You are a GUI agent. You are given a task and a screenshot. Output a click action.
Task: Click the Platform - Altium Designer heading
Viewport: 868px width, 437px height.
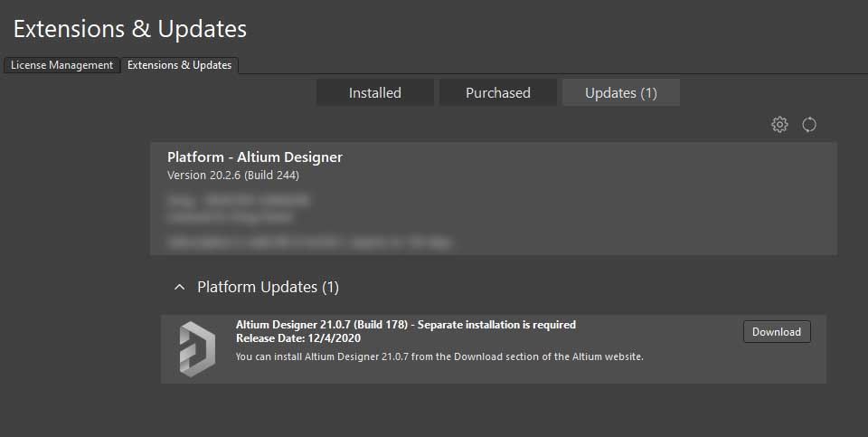tap(255, 157)
